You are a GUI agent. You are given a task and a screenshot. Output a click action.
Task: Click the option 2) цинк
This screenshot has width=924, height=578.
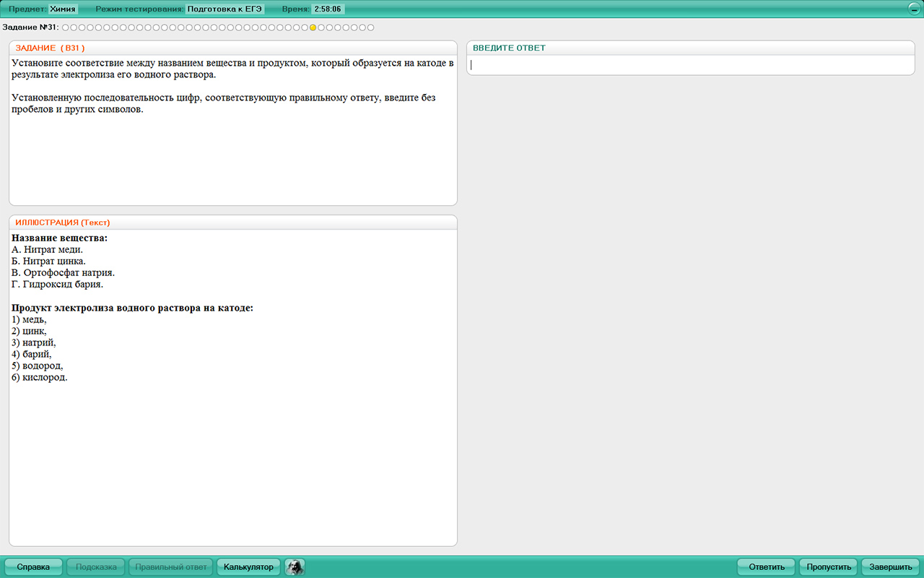[x=30, y=331]
